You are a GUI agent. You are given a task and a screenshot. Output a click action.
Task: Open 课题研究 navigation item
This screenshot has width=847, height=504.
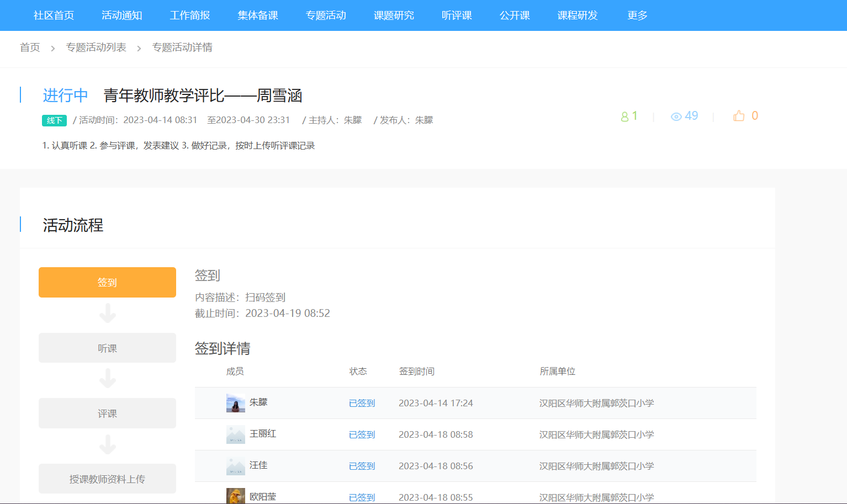[x=394, y=15]
